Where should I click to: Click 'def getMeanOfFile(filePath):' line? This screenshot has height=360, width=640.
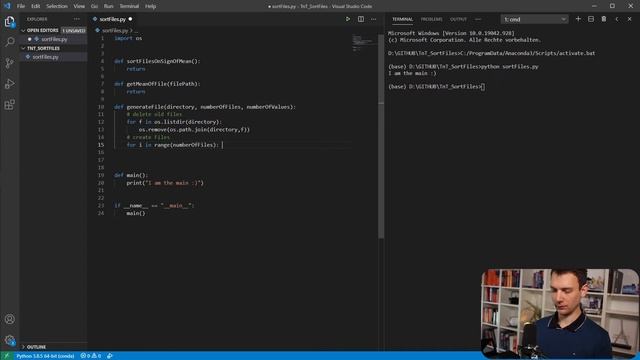(x=157, y=84)
